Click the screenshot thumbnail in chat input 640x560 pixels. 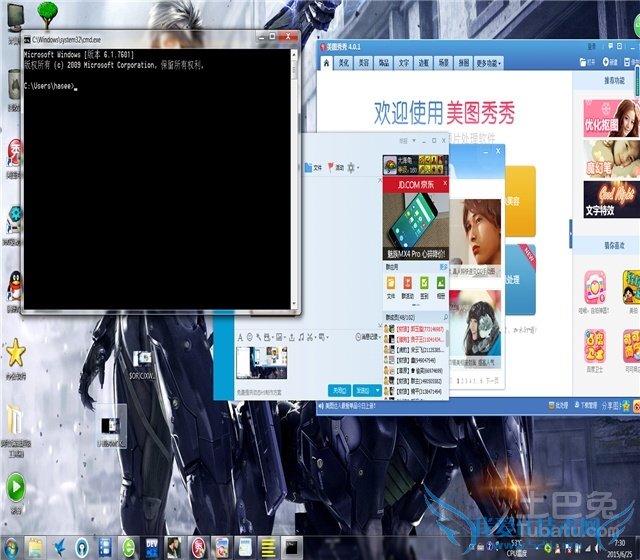coord(261,362)
